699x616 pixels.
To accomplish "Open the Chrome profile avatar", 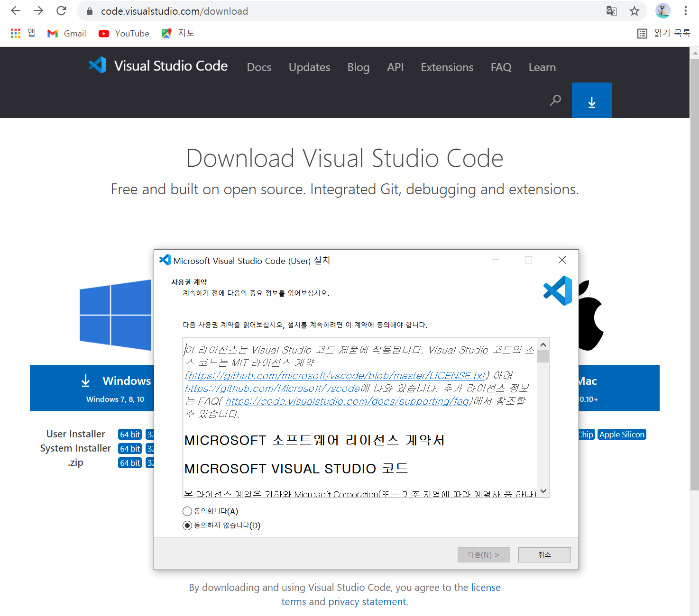I will pyautogui.click(x=663, y=11).
